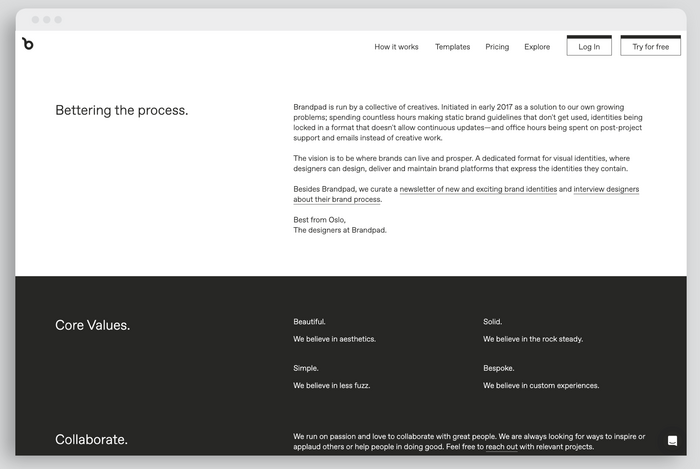Screen dimensions: 700x469
Task: Click the reach out link
Action: [x=501, y=447]
